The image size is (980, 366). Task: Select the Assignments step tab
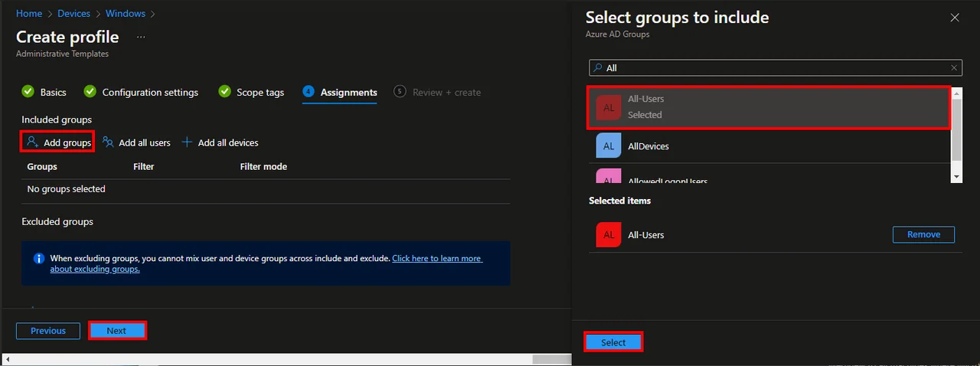point(348,92)
